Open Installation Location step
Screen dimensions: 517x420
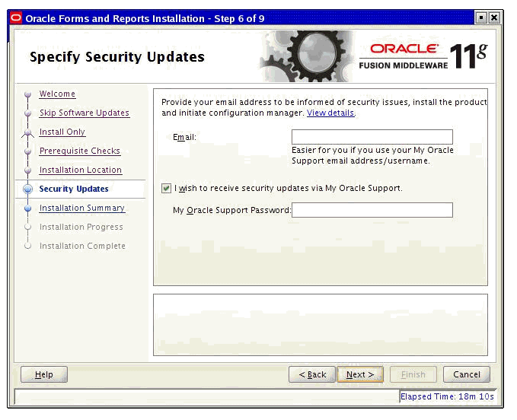click(x=81, y=170)
